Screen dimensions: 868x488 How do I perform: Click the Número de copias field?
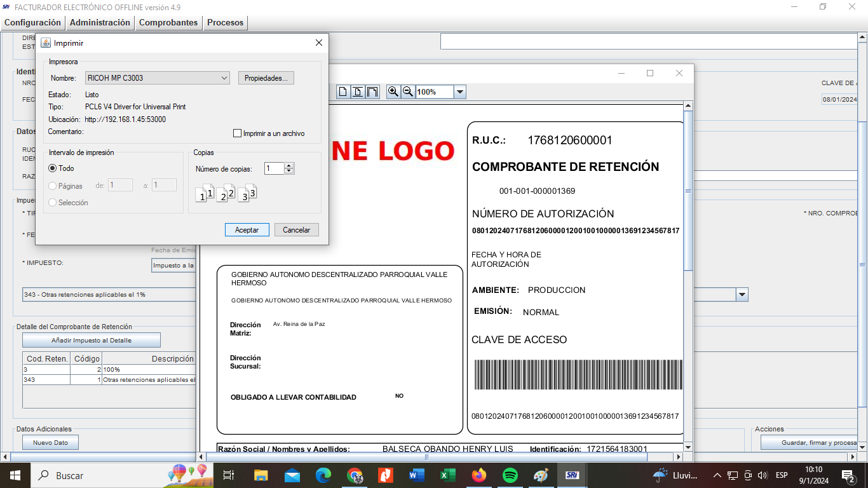(x=274, y=168)
